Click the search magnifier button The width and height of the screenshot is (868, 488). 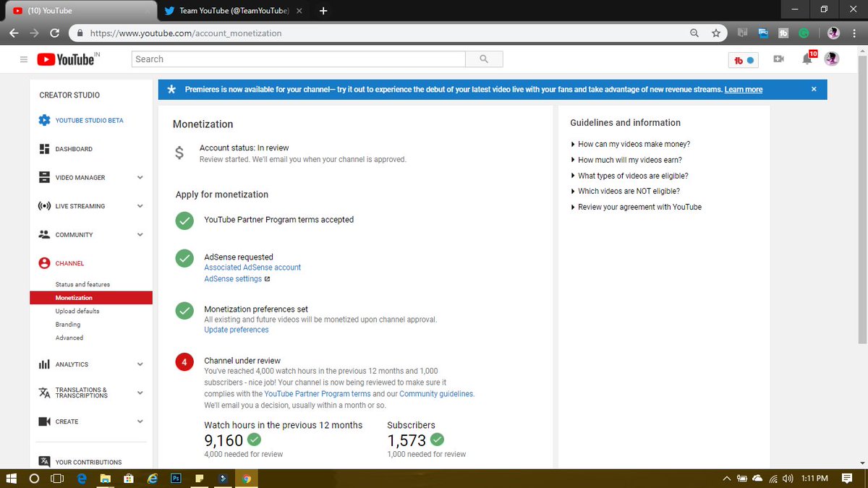click(x=484, y=59)
